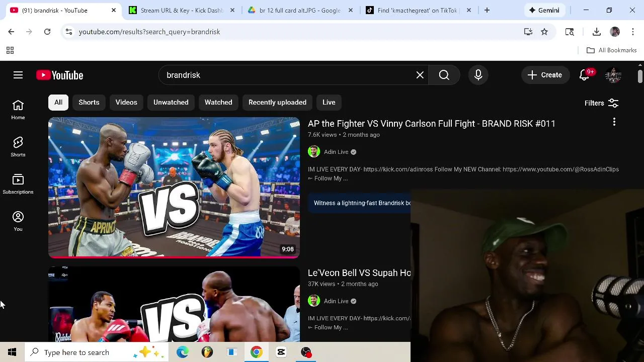
Task: Open the You section in sidebar
Action: coord(18,221)
